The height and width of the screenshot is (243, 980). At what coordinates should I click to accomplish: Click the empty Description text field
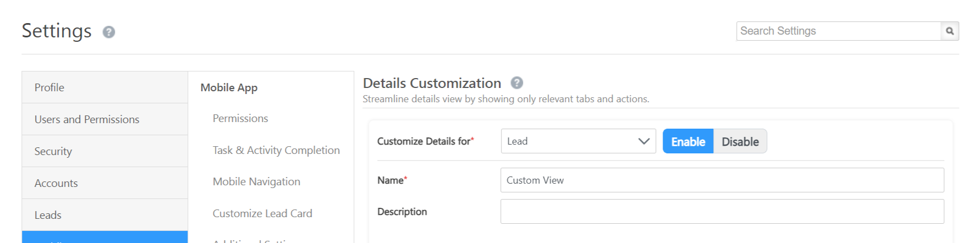pyautogui.click(x=722, y=212)
